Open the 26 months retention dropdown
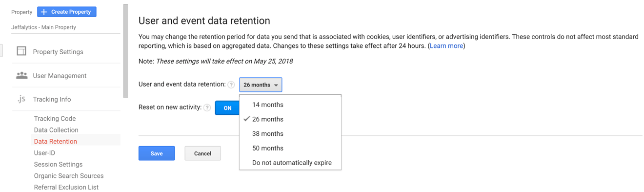644x192 pixels. (261, 85)
